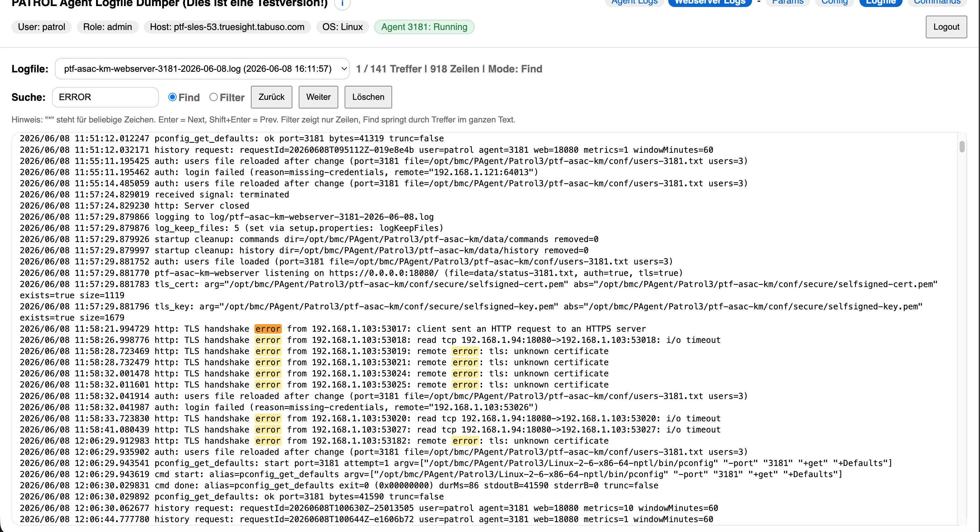Click the 'received signal: terminated' log line
The image size is (980, 532).
(154, 195)
